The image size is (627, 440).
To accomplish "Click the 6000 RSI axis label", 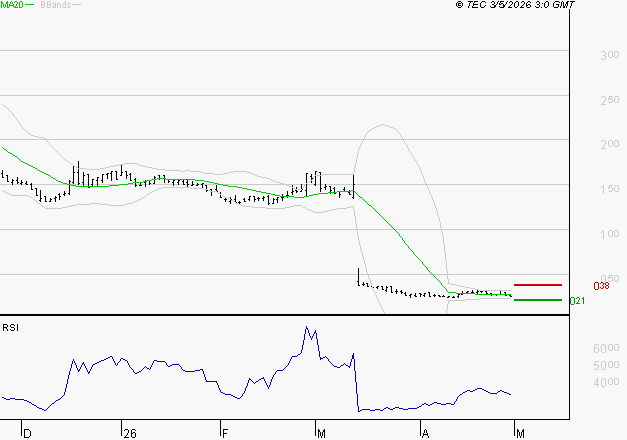I will [606, 348].
